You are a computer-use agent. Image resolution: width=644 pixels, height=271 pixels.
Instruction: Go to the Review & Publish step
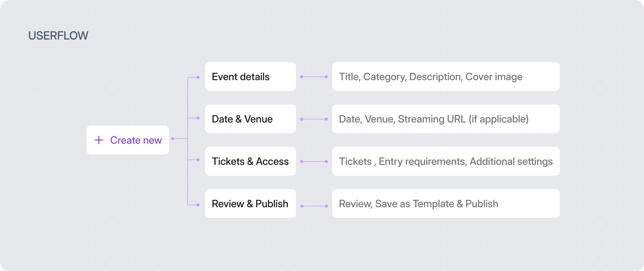point(250,204)
